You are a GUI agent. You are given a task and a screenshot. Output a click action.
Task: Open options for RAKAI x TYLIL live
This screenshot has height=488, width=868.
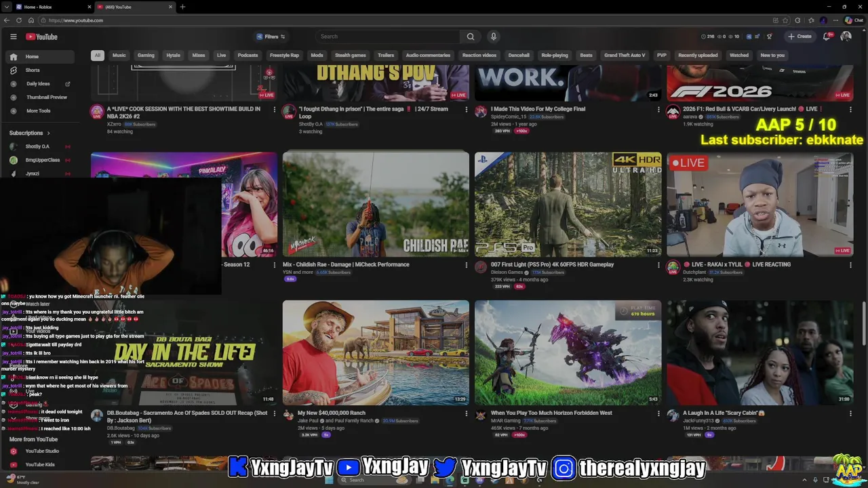click(x=850, y=265)
